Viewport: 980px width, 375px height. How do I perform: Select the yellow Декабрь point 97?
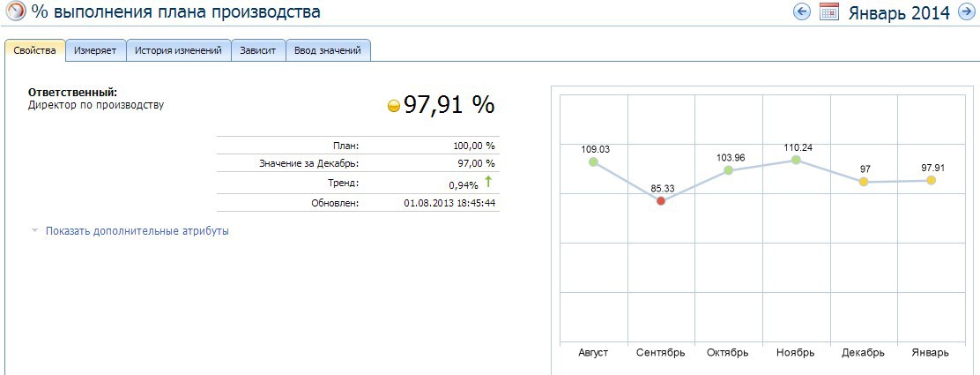pyautogui.click(x=864, y=182)
